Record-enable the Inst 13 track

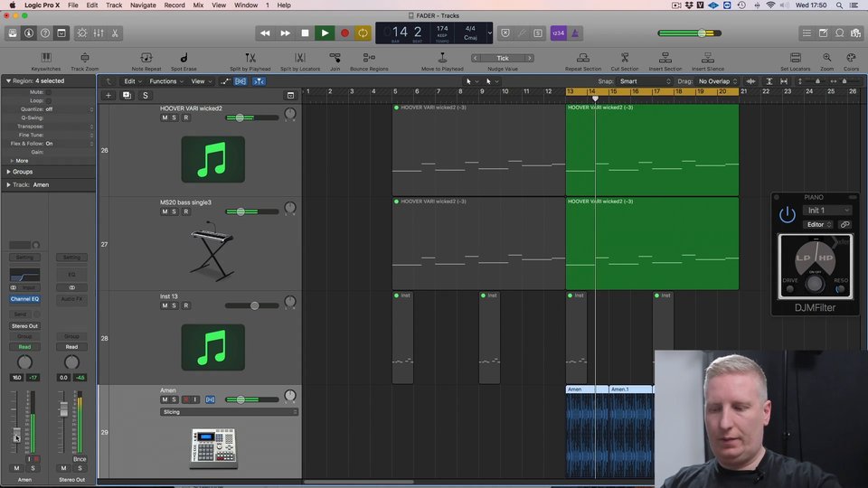(x=186, y=305)
